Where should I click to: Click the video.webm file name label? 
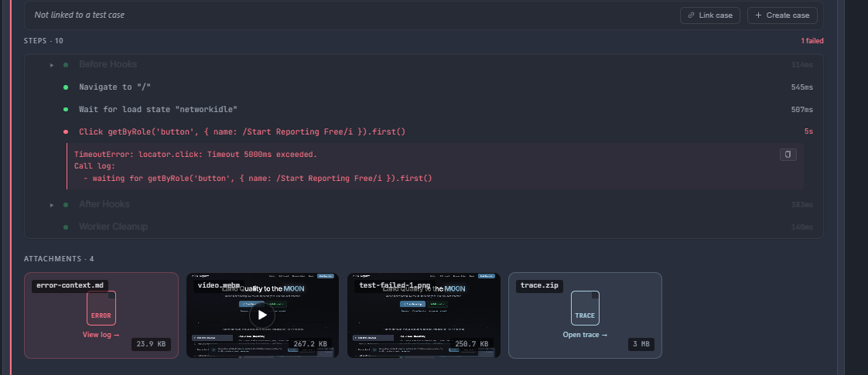(x=219, y=286)
